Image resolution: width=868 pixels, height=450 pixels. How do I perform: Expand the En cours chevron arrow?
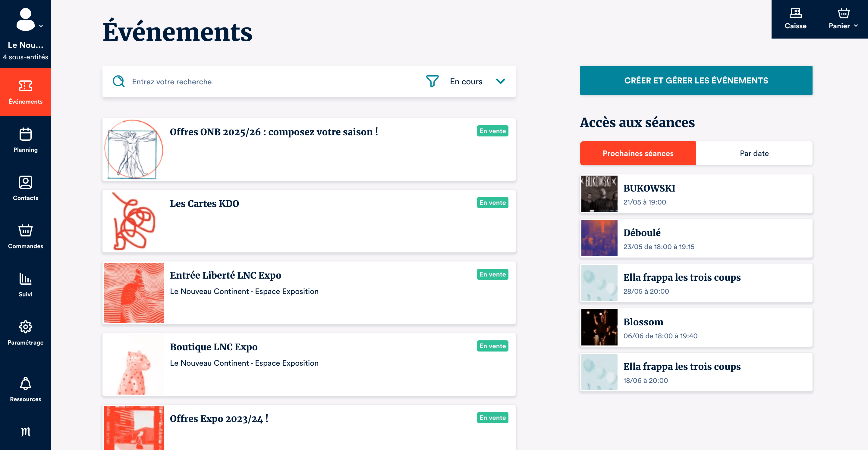pos(500,82)
